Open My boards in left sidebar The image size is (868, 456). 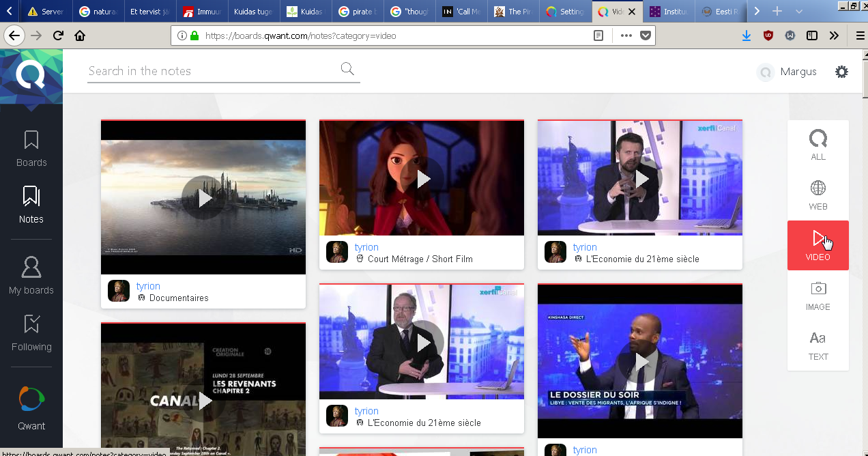coord(31,276)
